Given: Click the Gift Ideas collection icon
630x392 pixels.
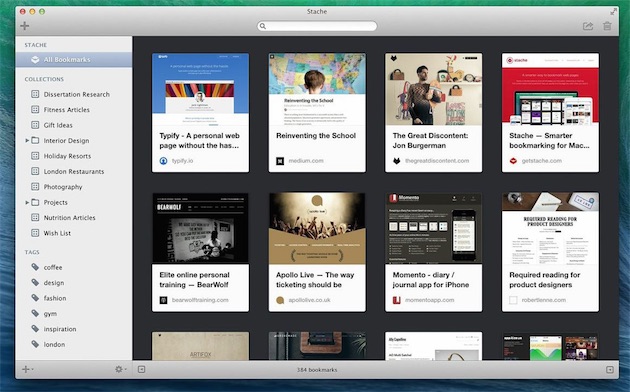Looking at the screenshot, I should point(35,125).
